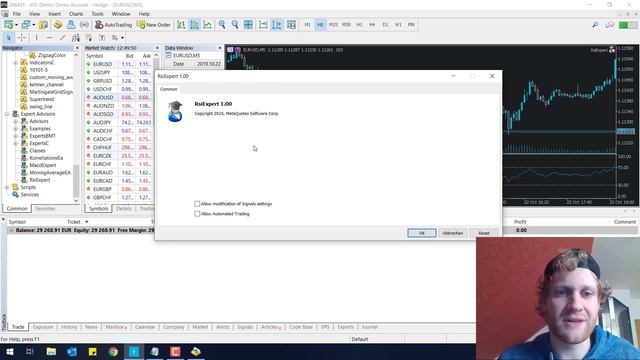Screen dimensions: 640x360
Task: Open the File menu
Action: [17, 14]
